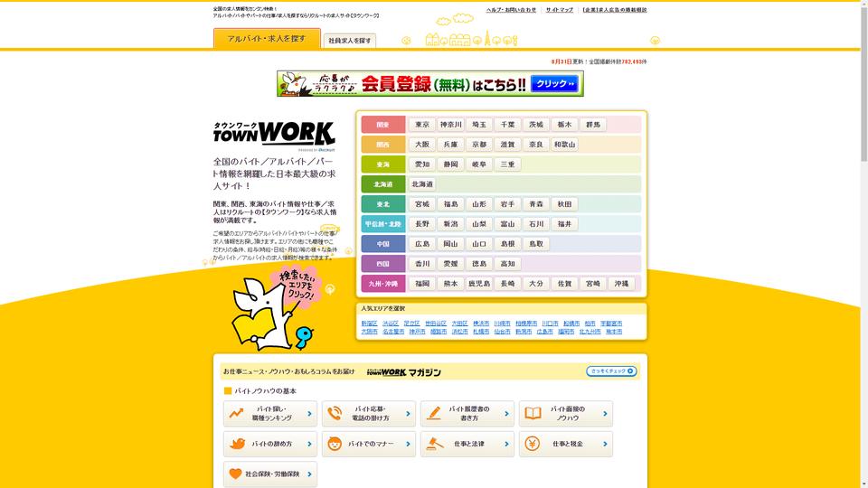Switch to アルバイト・求人を探す tab
Image resolution: width=868 pixels, height=488 pixels.
coord(267,39)
